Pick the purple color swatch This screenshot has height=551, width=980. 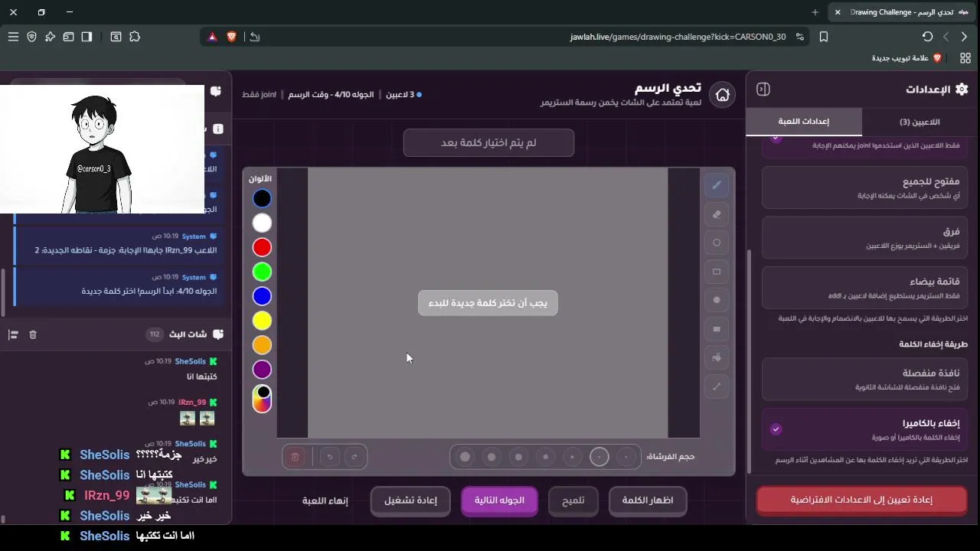coord(262,370)
